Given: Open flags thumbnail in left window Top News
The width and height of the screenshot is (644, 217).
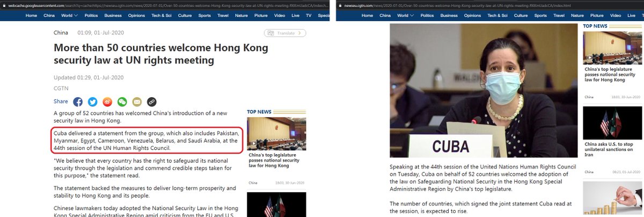Looking at the screenshot, I should click(x=276, y=204).
